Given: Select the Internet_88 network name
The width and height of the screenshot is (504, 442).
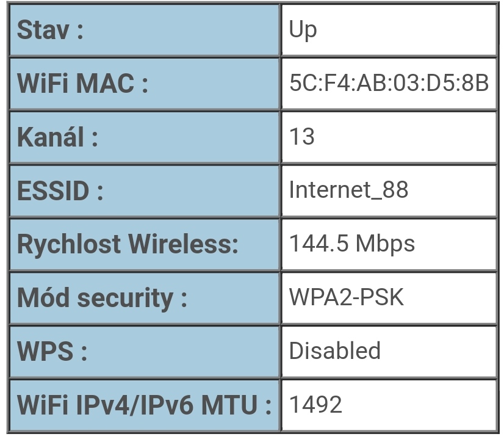Looking at the screenshot, I should tap(348, 190).
